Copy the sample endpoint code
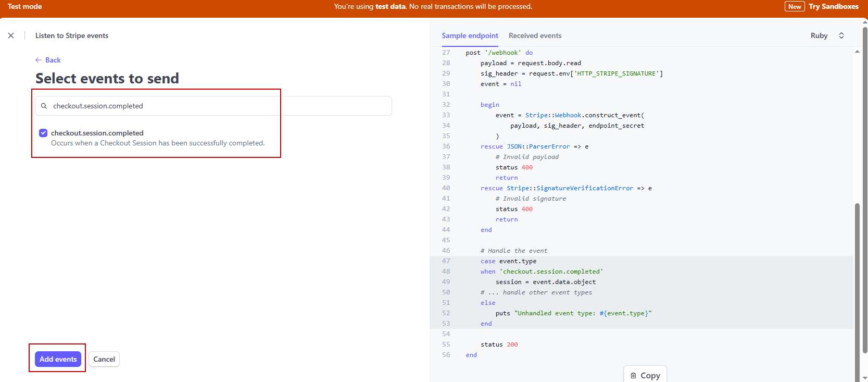This screenshot has height=382, width=868. [x=645, y=375]
